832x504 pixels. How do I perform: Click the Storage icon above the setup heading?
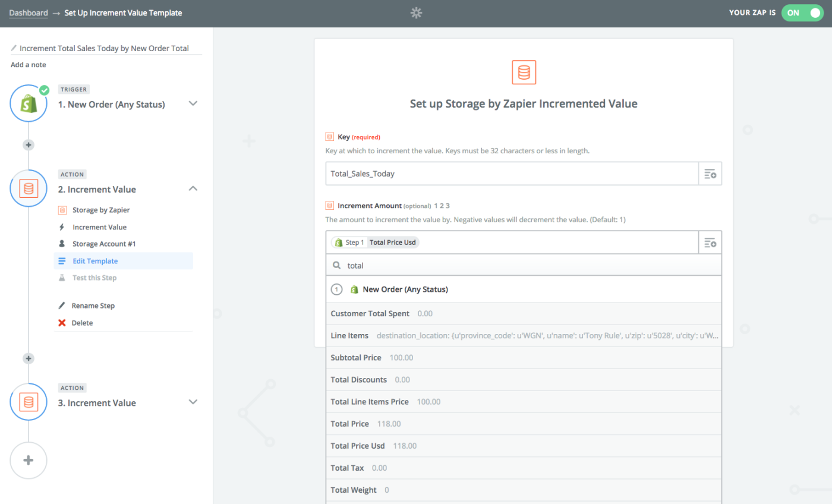pyautogui.click(x=524, y=72)
